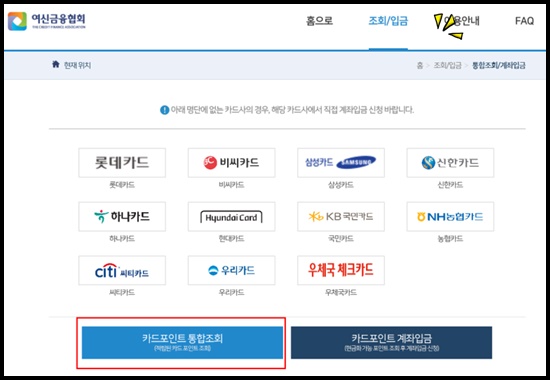Click the 국민카드 caption text
Viewport: 550px width, 380px height.
(x=341, y=239)
